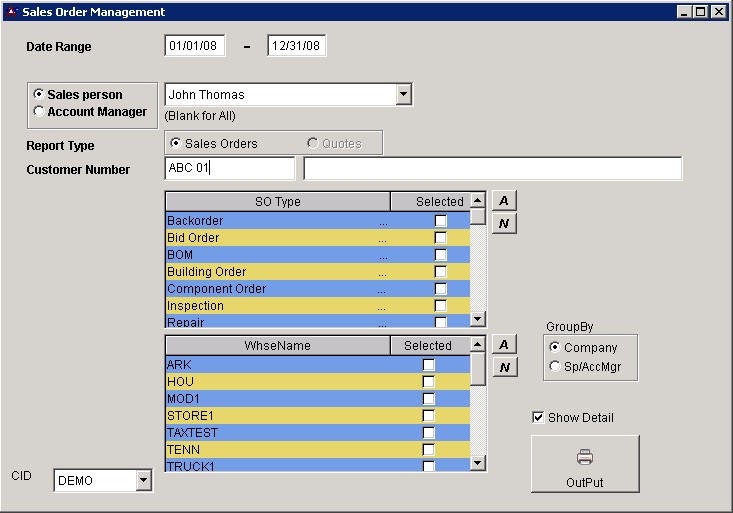733x513 pixels.
Task: Click the application icon in title bar
Action: pyautogui.click(x=11, y=12)
